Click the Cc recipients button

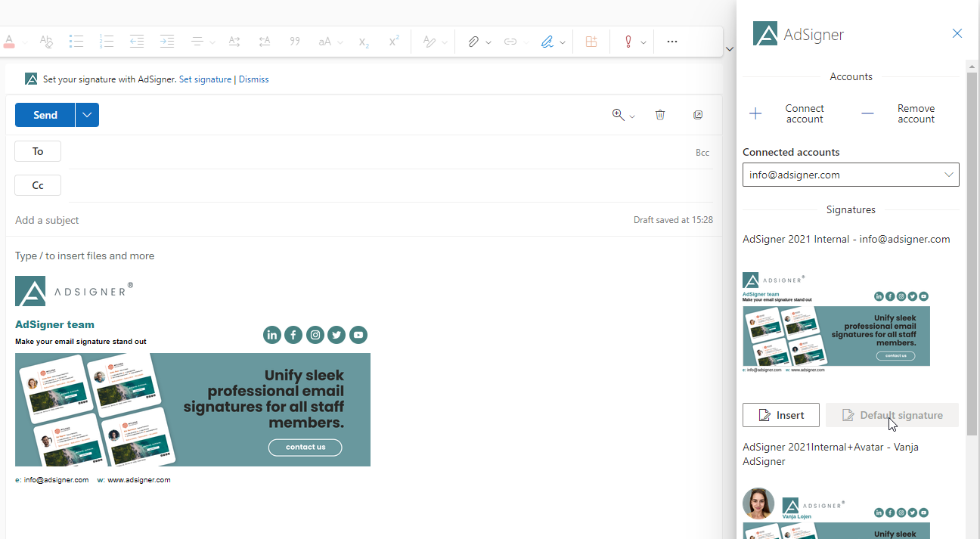tap(38, 185)
